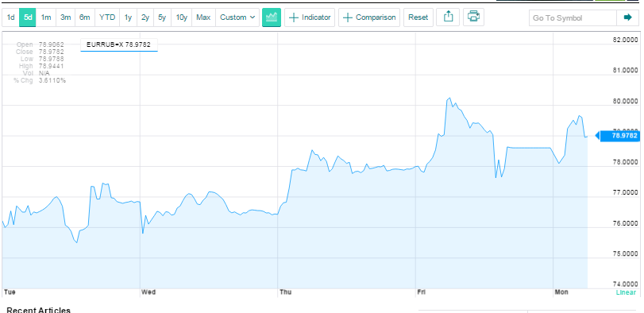Switch chart to 3m range

tap(65, 17)
